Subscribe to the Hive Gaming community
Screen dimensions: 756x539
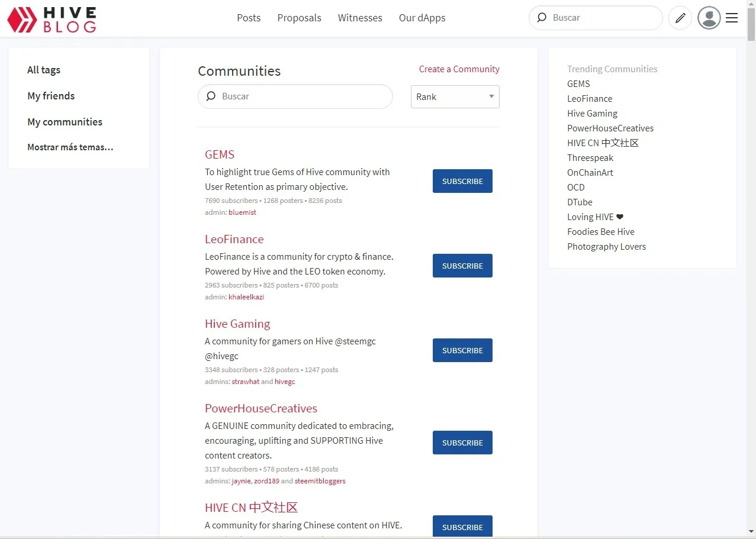coord(462,350)
